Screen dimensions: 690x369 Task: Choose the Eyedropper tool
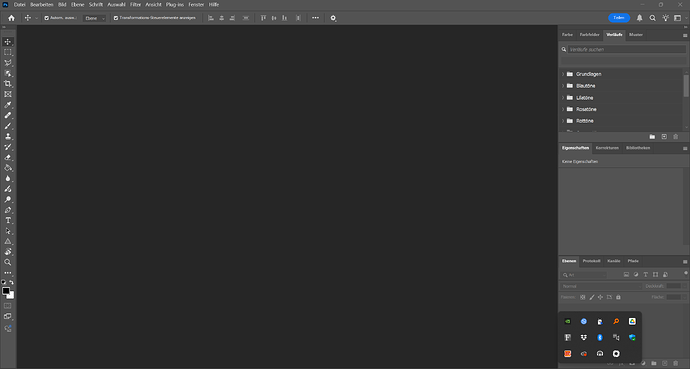pyautogui.click(x=7, y=105)
